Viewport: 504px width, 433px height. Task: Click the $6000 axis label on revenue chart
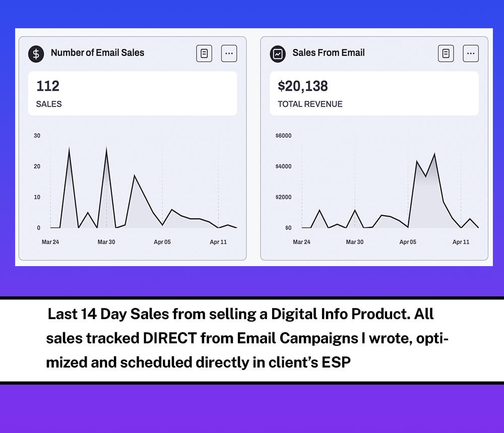(x=283, y=136)
